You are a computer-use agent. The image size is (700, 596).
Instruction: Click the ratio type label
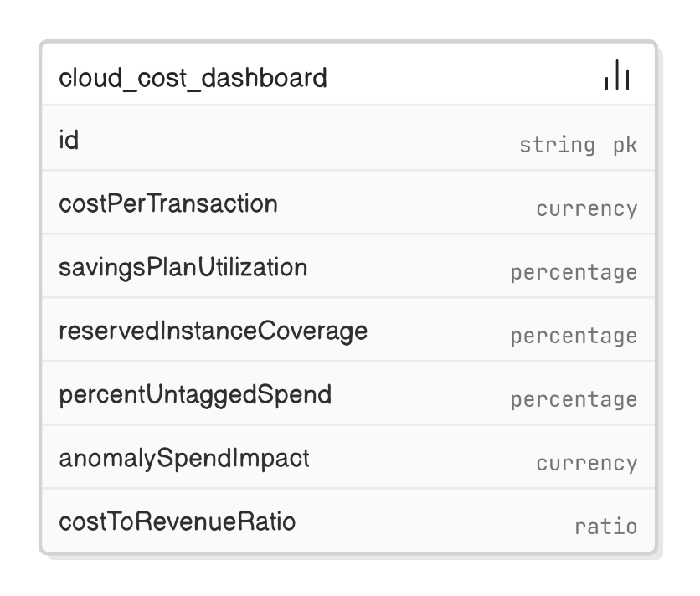pos(606,527)
